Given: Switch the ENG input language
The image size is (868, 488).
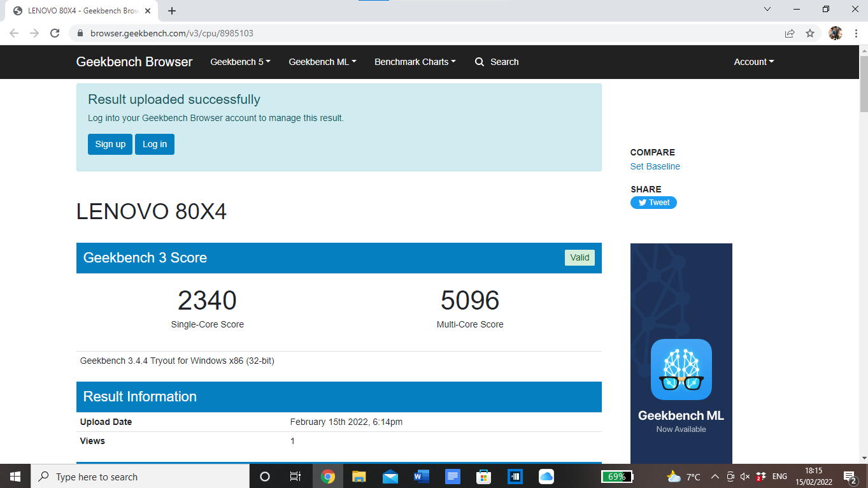Looking at the screenshot, I should click(779, 477).
